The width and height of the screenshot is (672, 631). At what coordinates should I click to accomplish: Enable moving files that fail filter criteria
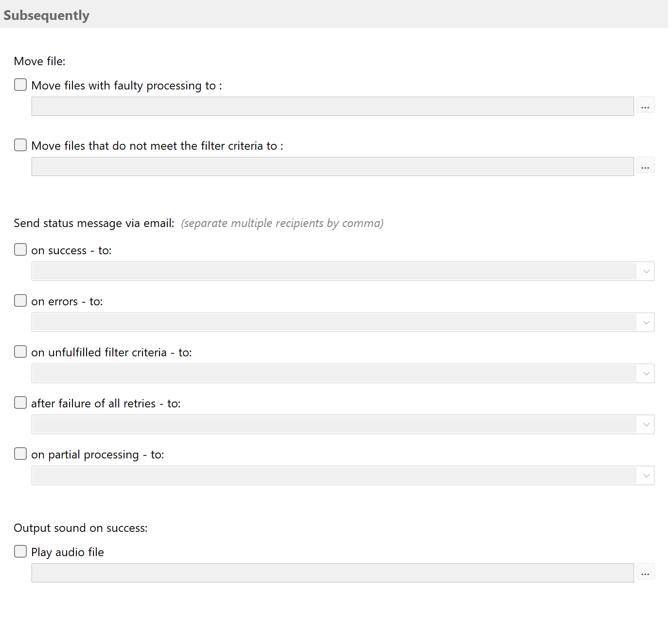pos(20,145)
